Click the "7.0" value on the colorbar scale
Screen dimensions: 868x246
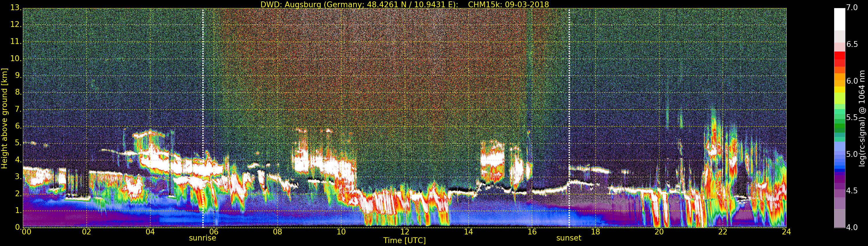tap(852, 8)
